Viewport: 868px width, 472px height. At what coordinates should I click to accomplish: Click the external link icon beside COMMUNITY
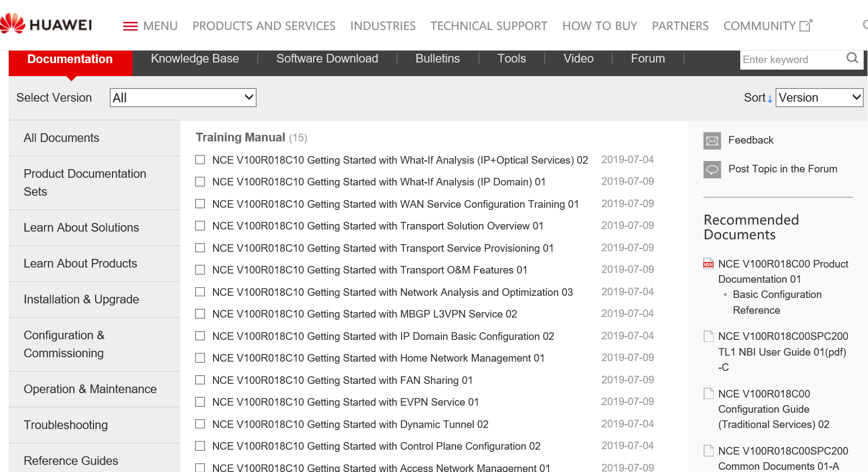click(806, 26)
